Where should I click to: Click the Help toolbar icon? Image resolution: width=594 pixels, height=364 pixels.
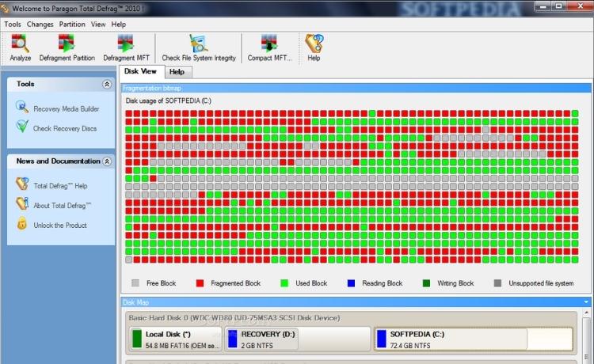[x=314, y=44]
